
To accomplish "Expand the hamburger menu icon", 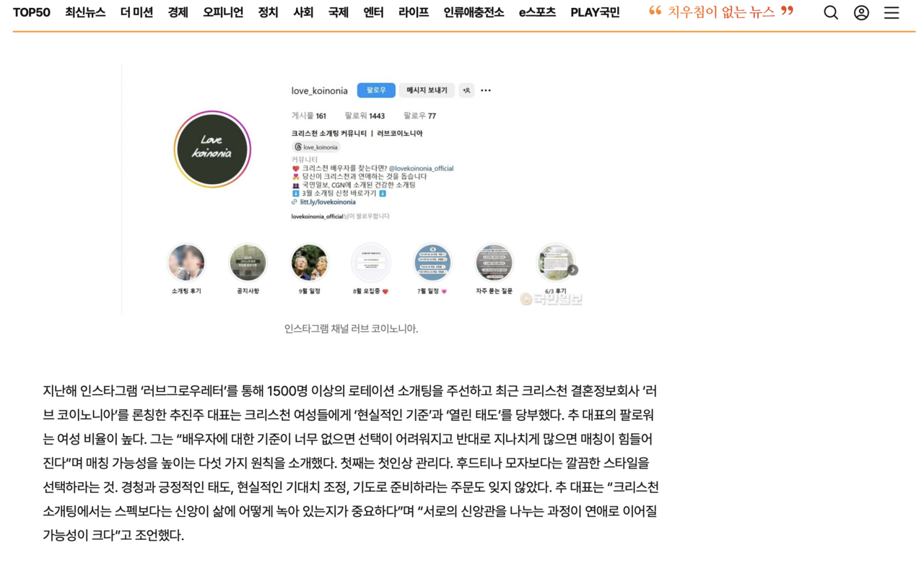I will pos(892,12).
